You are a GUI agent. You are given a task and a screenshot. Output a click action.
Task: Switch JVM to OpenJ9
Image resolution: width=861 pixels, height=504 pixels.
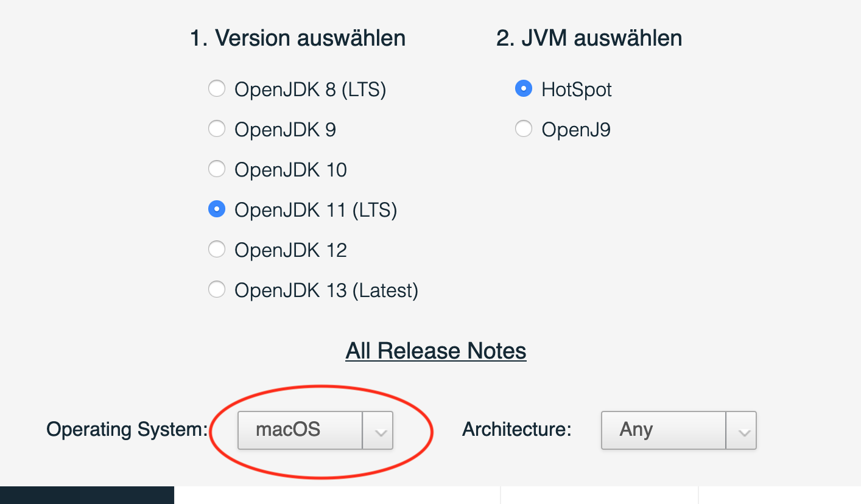524,129
